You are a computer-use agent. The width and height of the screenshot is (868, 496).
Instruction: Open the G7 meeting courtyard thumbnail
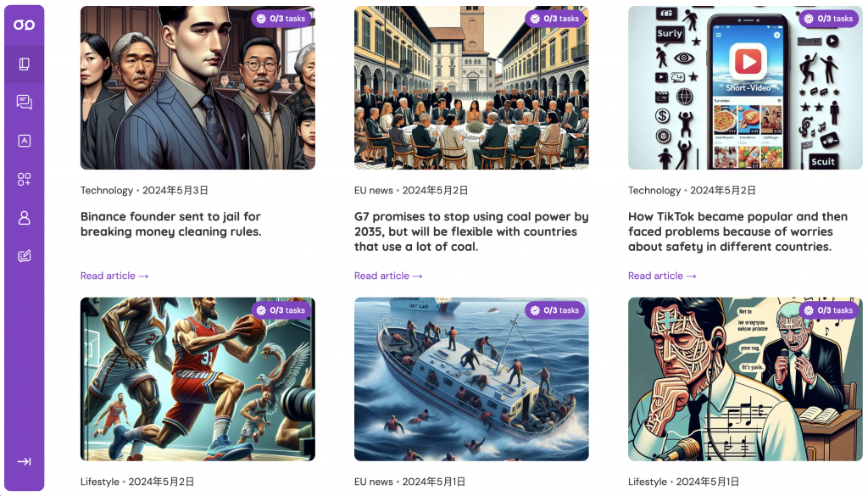point(471,87)
